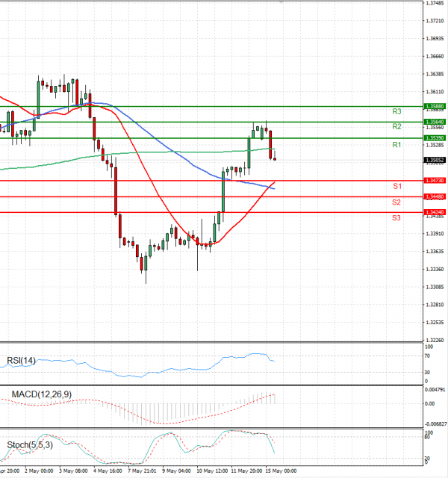The width and height of the screenshot is (448, 478).
Task: Click the S2 support label
Action: tap(397, 202)
